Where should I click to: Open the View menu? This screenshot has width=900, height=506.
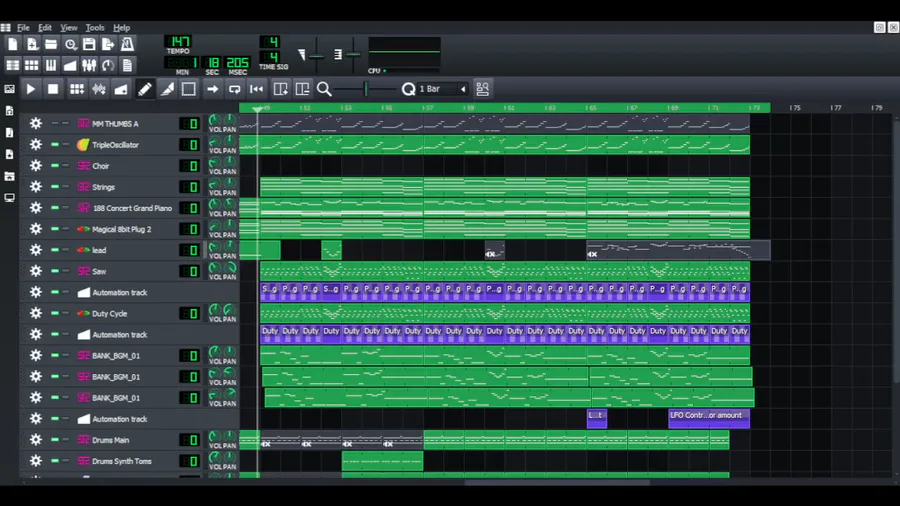pos(69,28)
